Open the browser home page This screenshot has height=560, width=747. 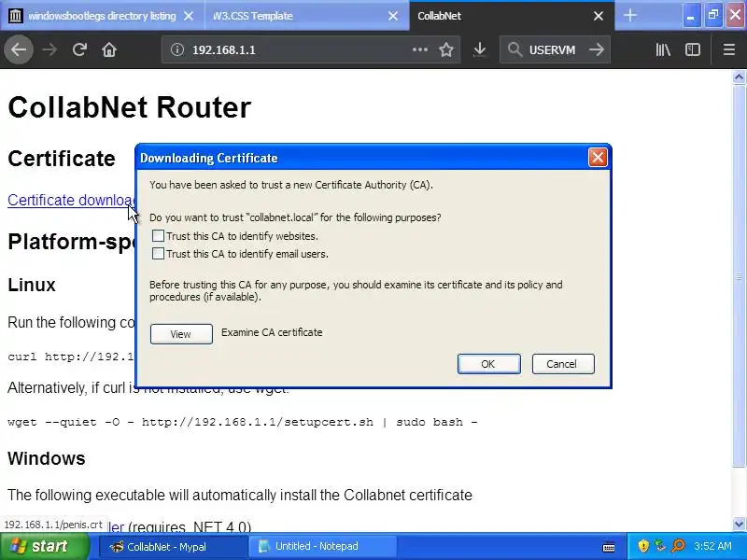tap(109, 49)
